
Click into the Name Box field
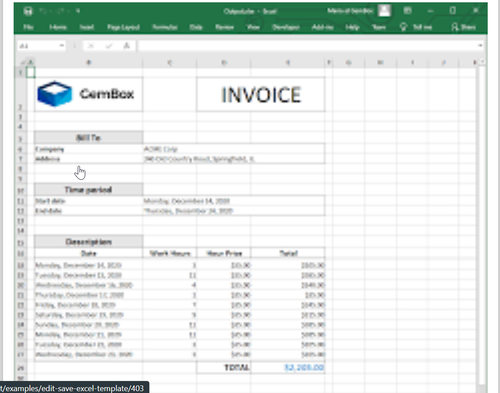[x=37, y=46]
